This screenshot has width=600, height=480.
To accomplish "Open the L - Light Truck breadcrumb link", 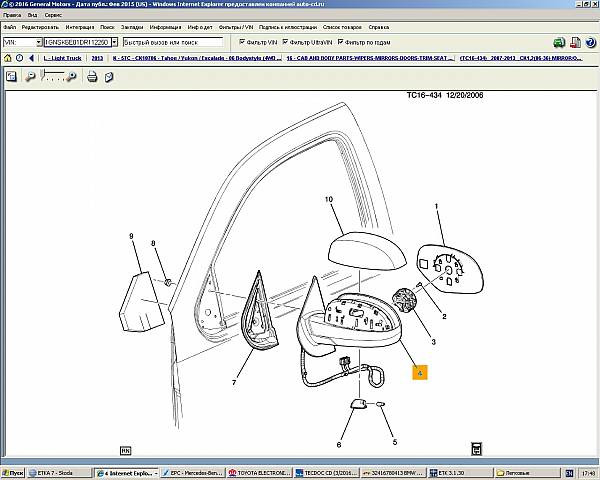I will (x=65, y=59).
